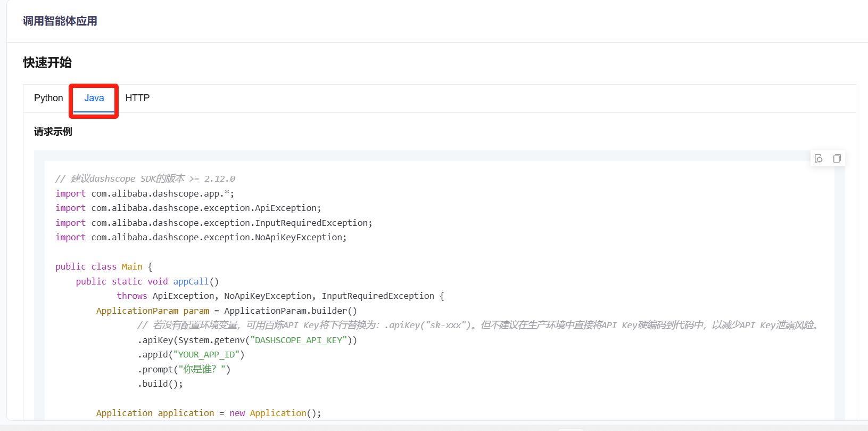Image resolution: width=868 pixels, height=431 pixels.
Task: Click the .build(); line
Action: 160,384
